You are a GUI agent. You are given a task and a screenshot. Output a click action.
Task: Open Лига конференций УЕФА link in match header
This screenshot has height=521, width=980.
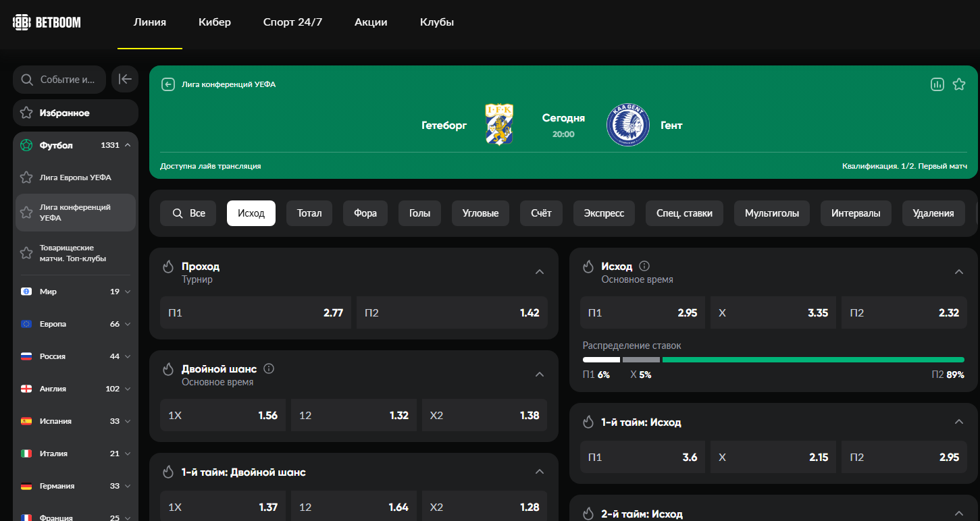coord(228,84)
